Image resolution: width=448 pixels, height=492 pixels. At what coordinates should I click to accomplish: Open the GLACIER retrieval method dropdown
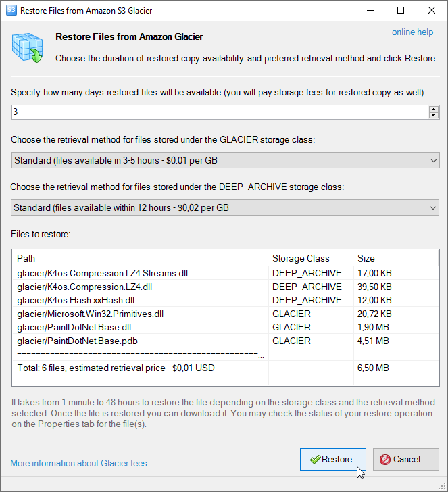click(x=225, y=160)
